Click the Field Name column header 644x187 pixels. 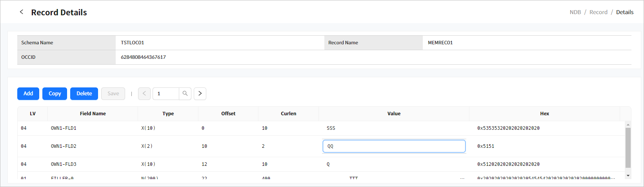pyautogui.click(x=93, y=114)
